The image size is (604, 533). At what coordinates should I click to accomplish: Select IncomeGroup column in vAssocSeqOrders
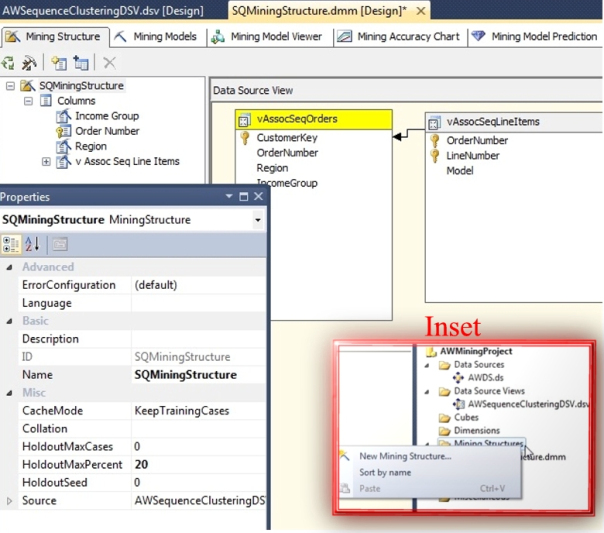point(287,183)
